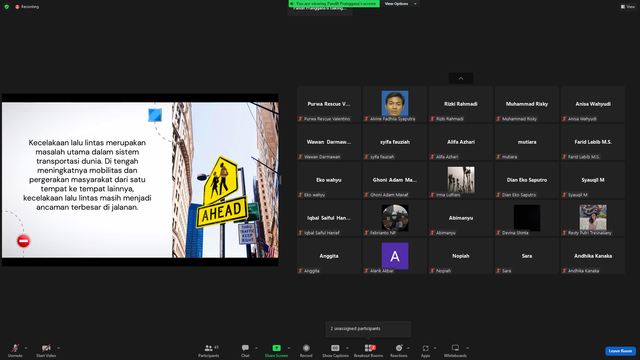Open Breakout Rooms

tap(368, 350)
